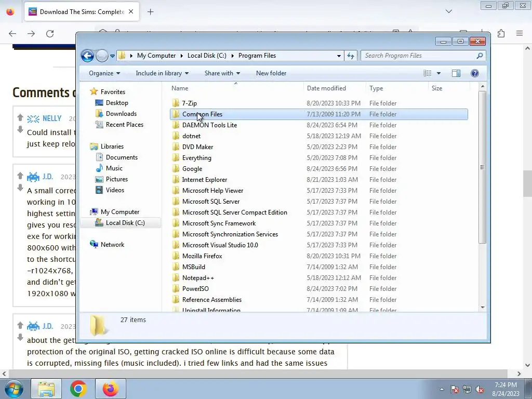Select the Google folder icon
The image size is (532, 399).
(x=176, y=169)
